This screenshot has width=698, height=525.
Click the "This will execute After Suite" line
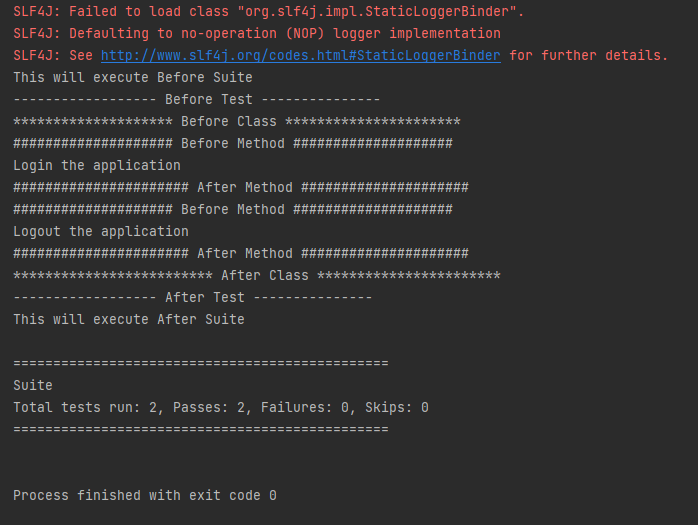click(x=128, y=320)
